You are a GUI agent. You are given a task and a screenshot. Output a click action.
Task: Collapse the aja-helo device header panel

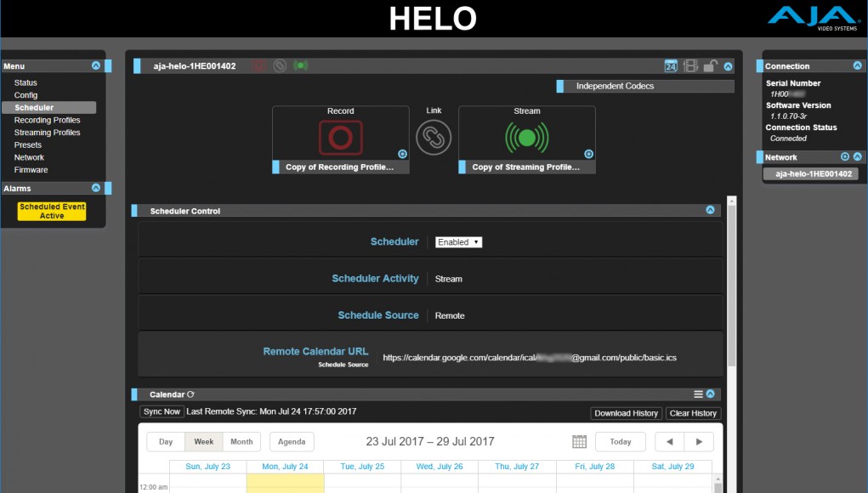pos(729,66)
